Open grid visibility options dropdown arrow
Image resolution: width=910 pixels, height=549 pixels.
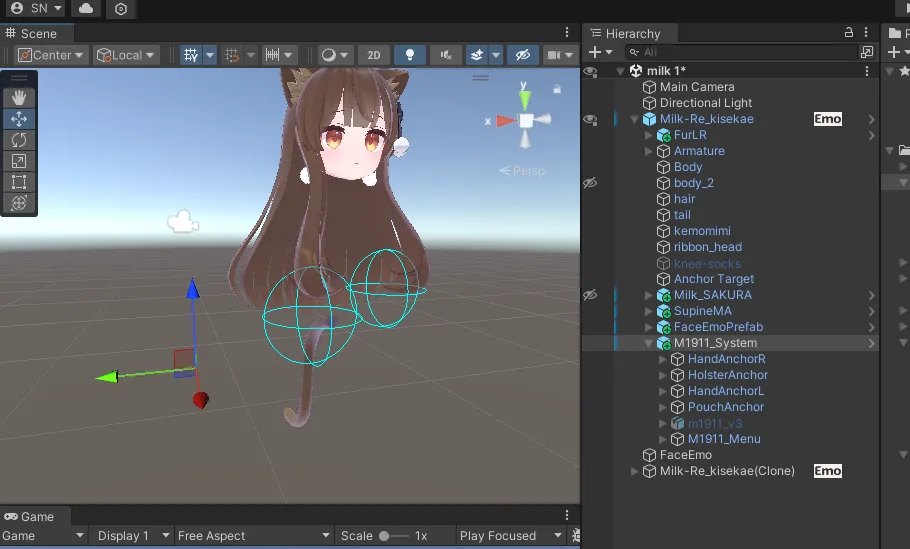[x=210, y=55]
